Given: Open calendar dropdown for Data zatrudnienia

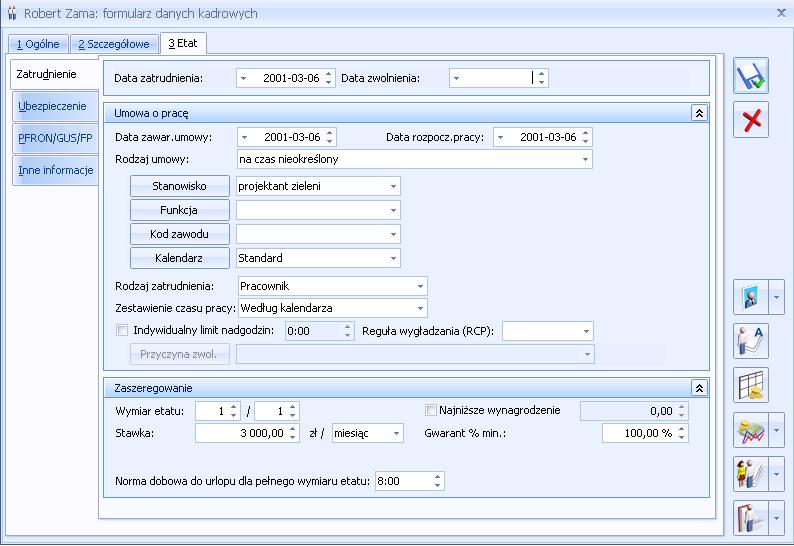Looking at the screenshot, I should pos(244,79).
